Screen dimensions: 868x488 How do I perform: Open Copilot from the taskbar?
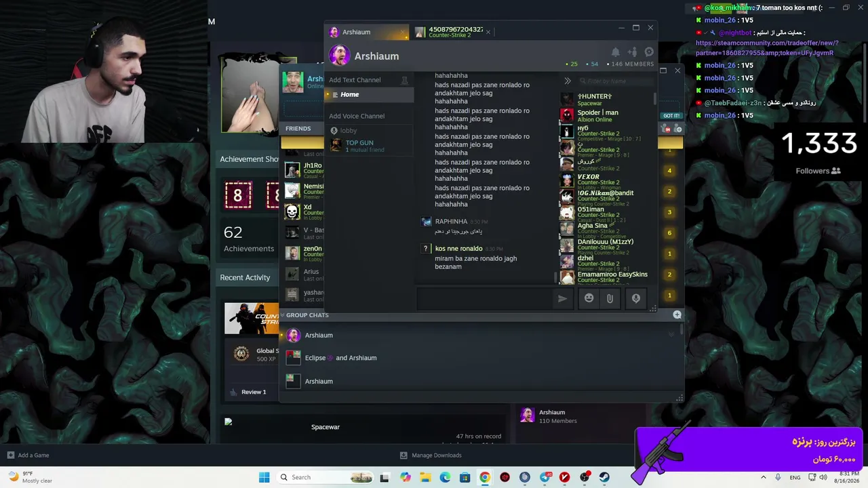pyautogui.click(x=406, y=477)
